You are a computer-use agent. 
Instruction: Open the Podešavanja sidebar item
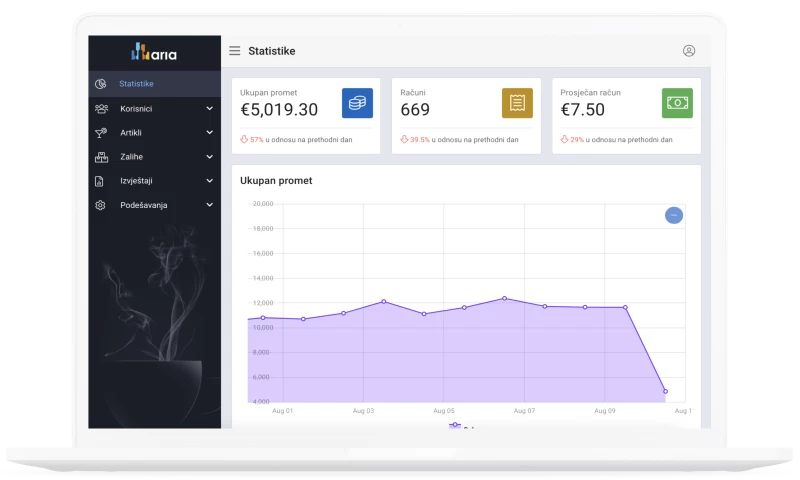(155, 205)
